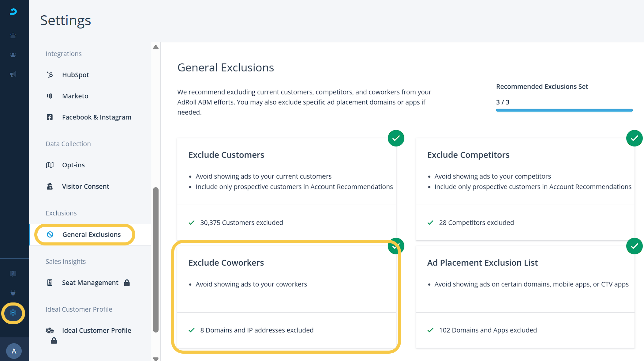Open Facebook & Instagram integration
Viewport: 644px width, 361px height.
click(96, 117)
